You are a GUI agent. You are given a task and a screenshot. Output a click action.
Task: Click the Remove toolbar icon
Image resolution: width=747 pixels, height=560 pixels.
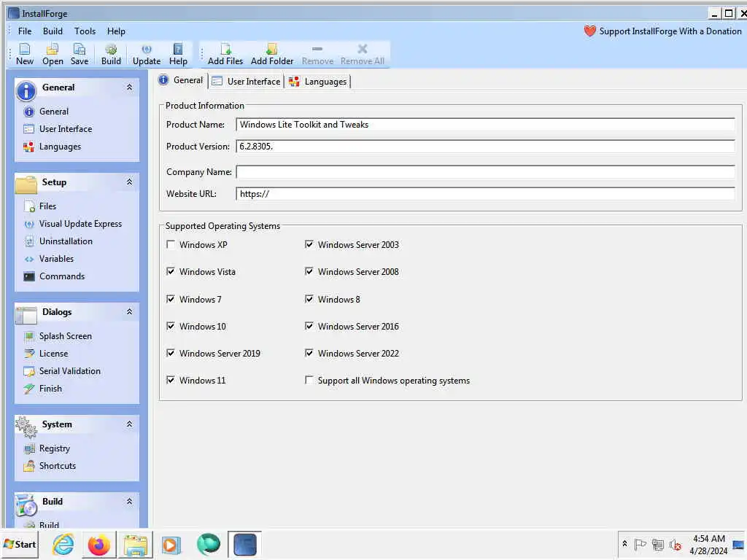[318, 54]
